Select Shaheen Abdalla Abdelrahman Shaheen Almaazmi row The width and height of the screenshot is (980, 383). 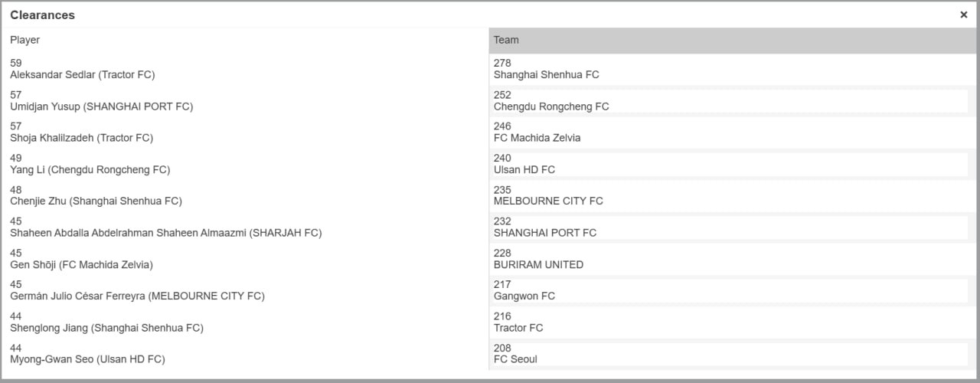pos(246,228)
